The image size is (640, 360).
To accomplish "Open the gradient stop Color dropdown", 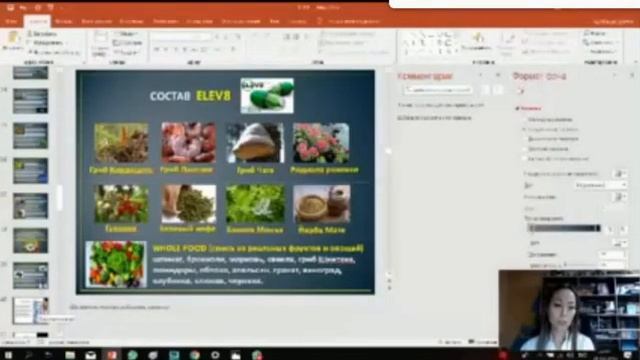I will click(620, 243).
